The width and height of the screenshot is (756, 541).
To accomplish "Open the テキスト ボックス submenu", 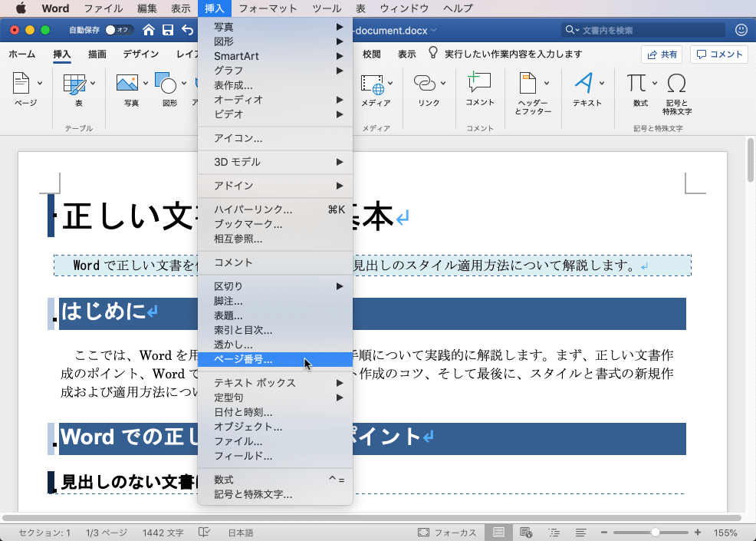I will (x=275, y=383).
